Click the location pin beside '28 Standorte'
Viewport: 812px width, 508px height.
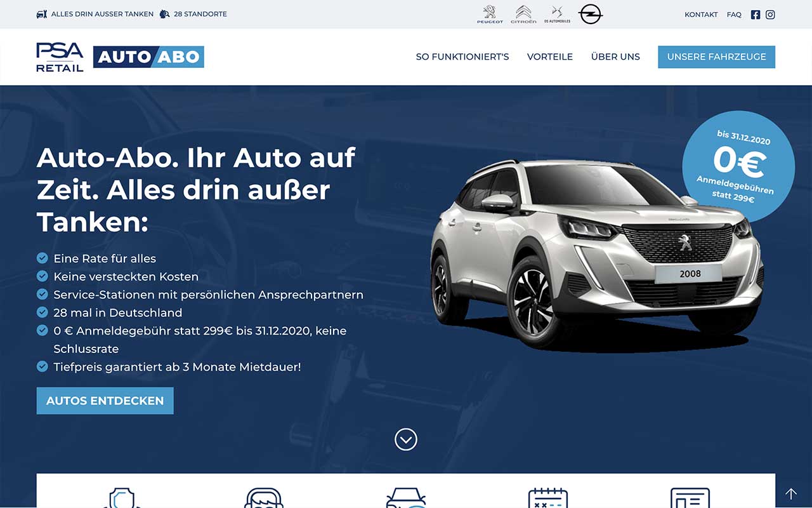pos(164,13)
